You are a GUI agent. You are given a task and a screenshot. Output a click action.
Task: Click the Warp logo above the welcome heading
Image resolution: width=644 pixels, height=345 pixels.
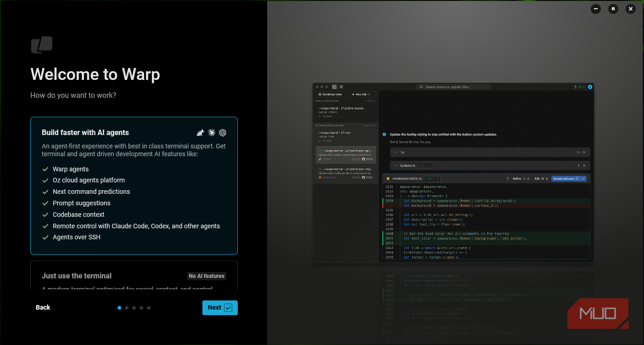click(42, 45)
